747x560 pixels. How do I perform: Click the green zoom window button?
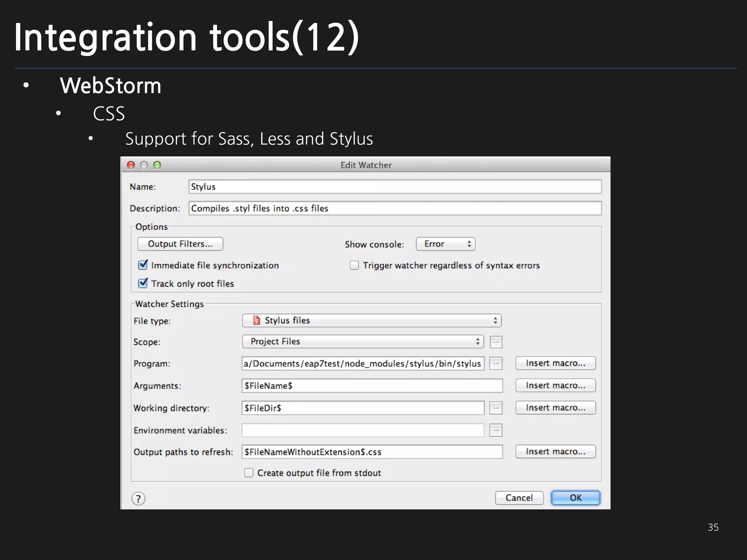[x=157, y=165]
